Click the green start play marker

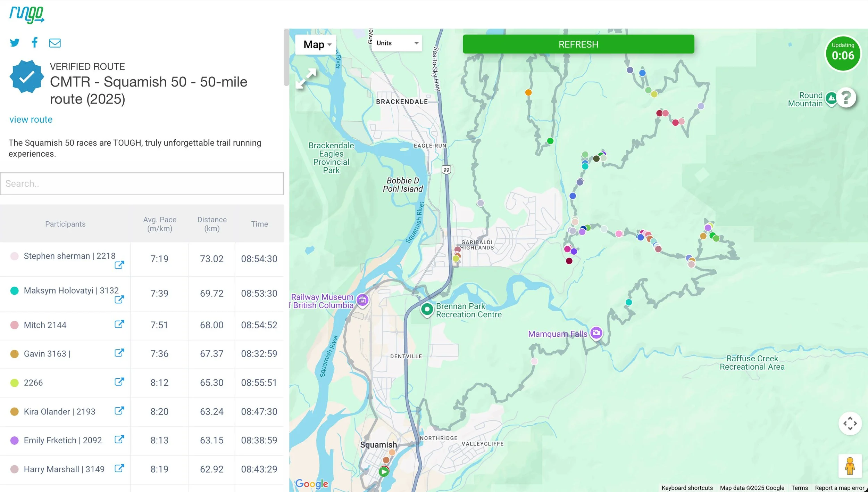click(x=384, y=472)
